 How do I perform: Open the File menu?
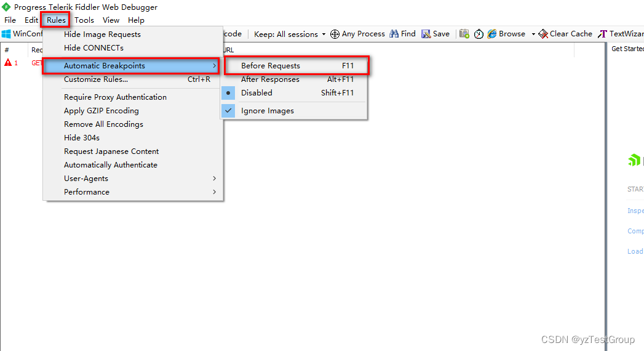(10, 20)
